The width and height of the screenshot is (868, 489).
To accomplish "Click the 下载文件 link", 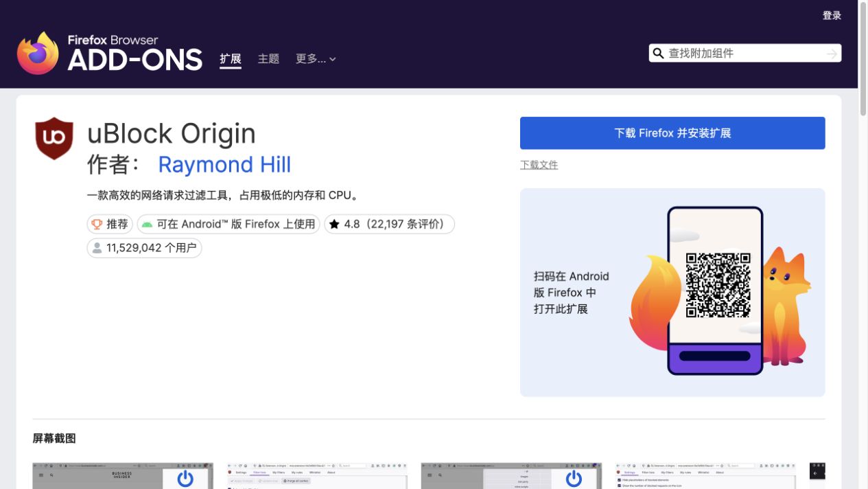I will (539, 165).
